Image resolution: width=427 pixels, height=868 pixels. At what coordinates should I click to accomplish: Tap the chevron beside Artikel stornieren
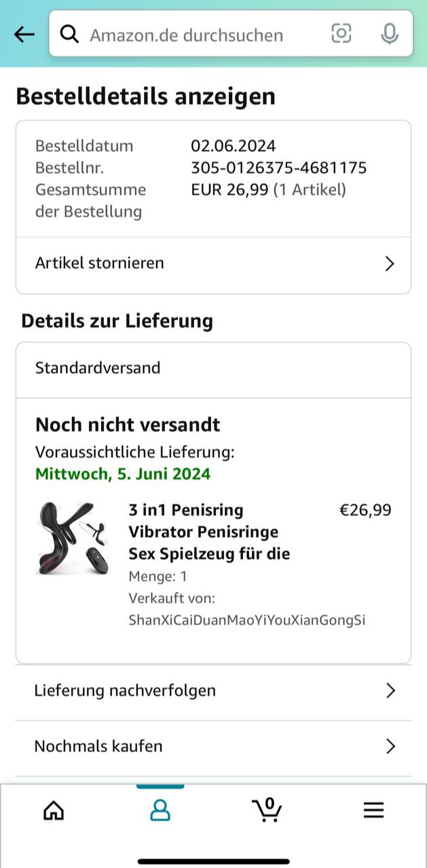pos(390,264)
